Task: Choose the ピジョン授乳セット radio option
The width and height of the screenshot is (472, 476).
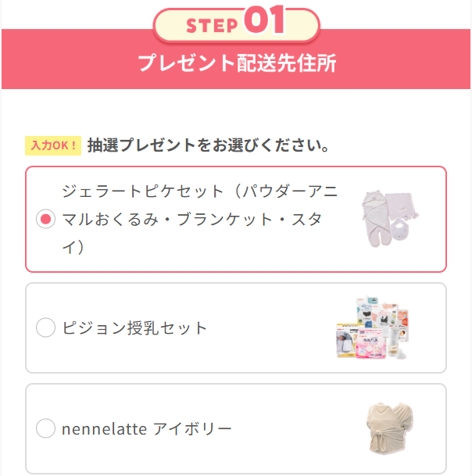Action: pyautogui.click(x=46, y=328)
